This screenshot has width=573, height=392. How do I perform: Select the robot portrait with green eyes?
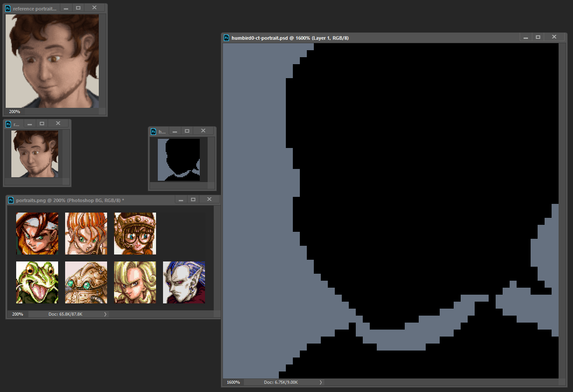(86, 282)
